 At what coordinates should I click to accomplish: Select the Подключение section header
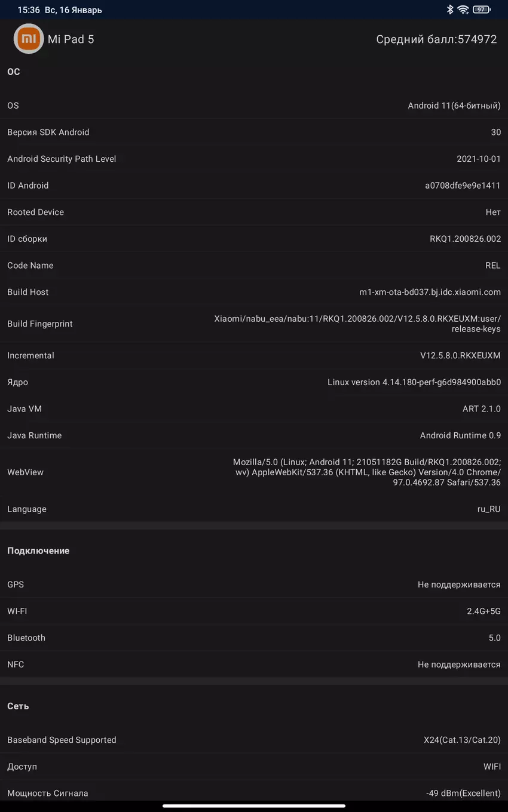point(38,550)
